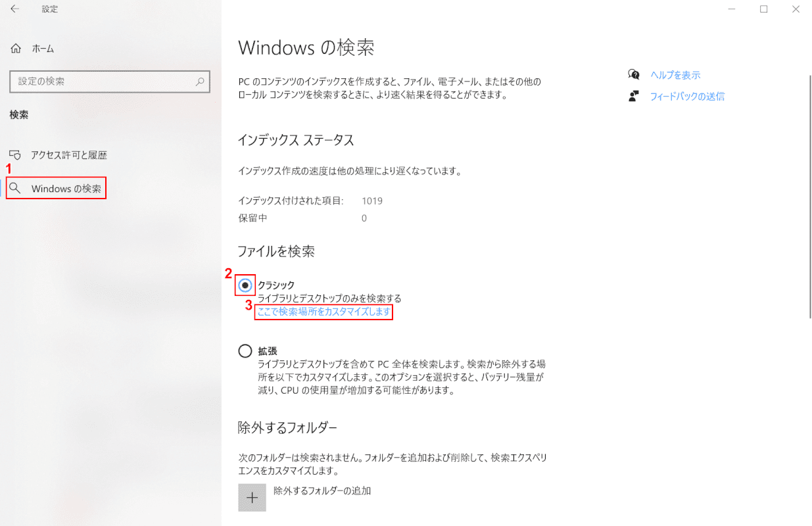Click the magnifier icon in the search box
Screen dimensions: 812x526
tap(201, 82)
